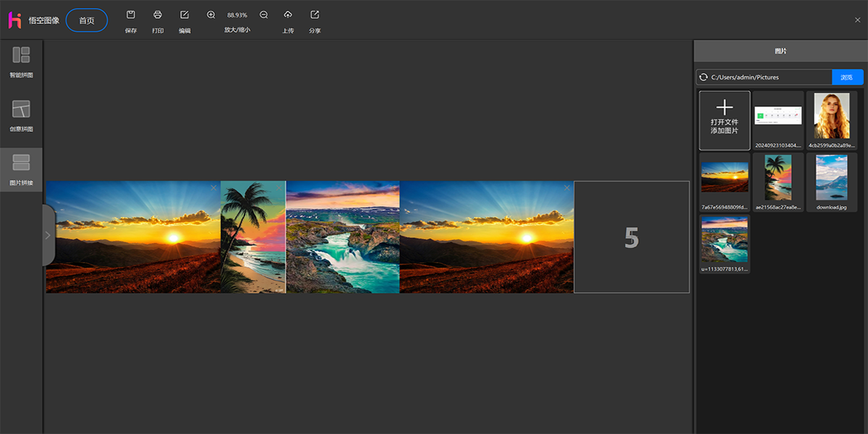Image resolution: width=868 pixels, height=434 pixels.
Task: Click the waterfall image in the collage canvas
Action: [343, 237]
